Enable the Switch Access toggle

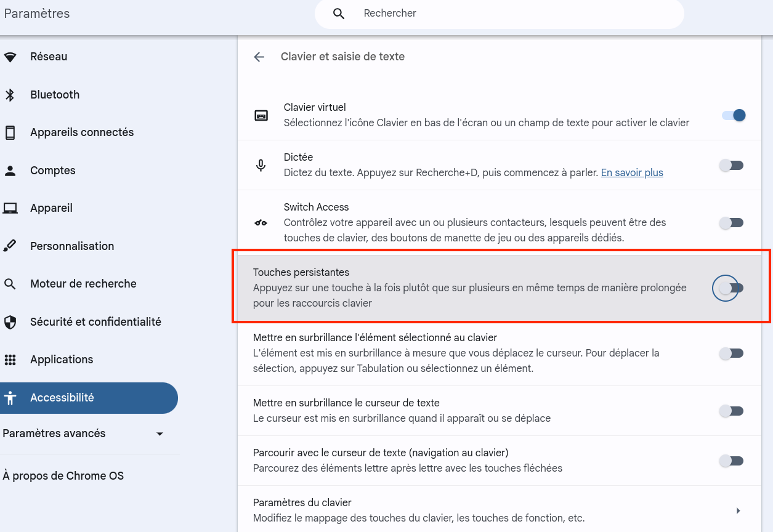tap(731, 223)
